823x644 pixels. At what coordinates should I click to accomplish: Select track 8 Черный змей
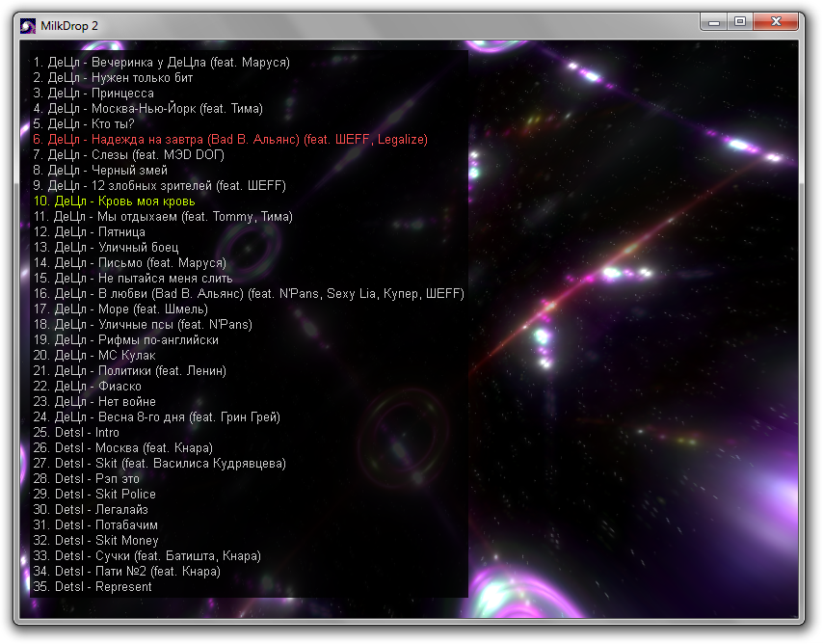(x=100, y=171)
